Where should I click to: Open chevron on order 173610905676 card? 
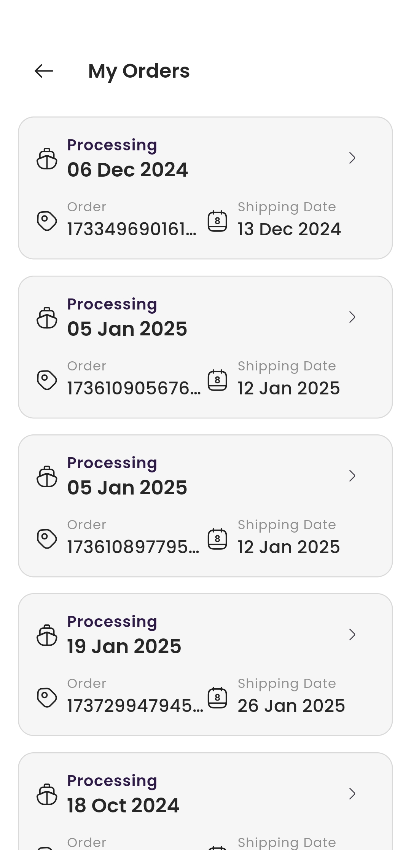point(352,317)
